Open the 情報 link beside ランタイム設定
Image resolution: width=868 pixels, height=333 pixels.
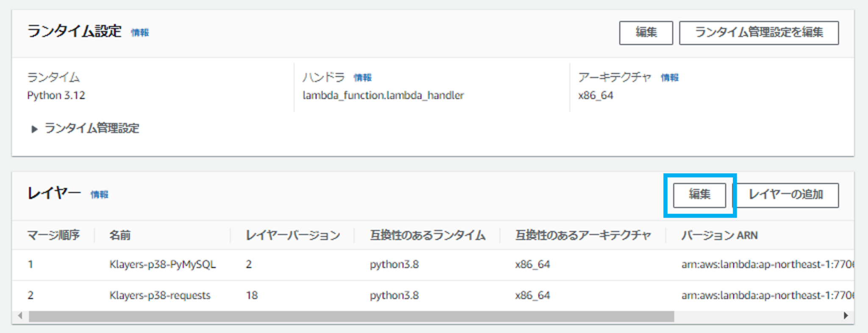(140, 33)
